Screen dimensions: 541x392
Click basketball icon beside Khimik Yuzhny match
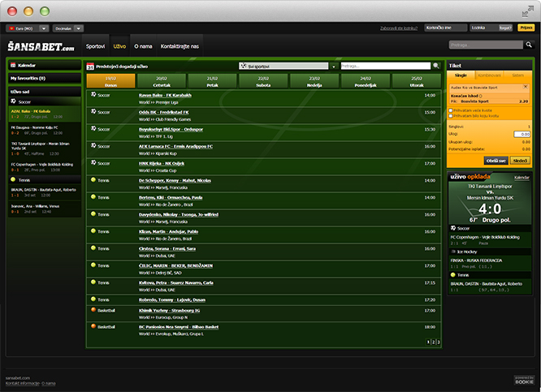coord(93,309)
